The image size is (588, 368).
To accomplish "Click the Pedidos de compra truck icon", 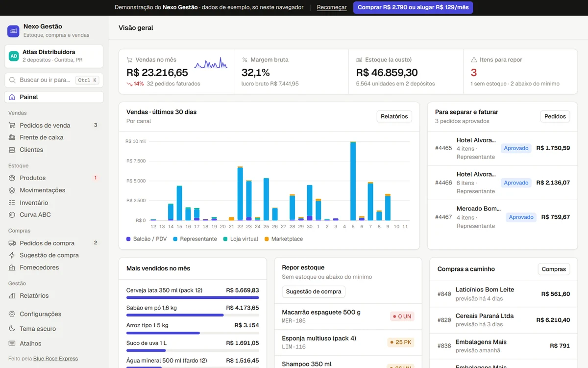I will (12, 243).
